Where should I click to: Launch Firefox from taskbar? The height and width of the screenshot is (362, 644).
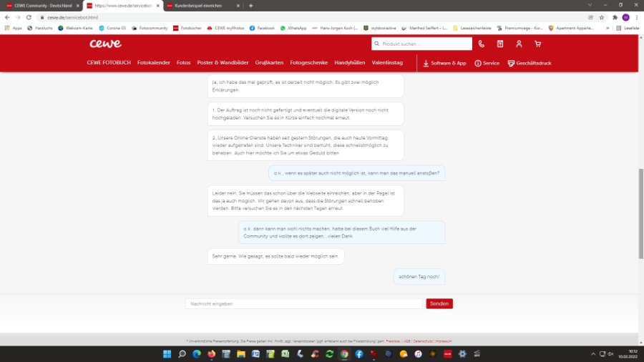[x=212, y=354]
